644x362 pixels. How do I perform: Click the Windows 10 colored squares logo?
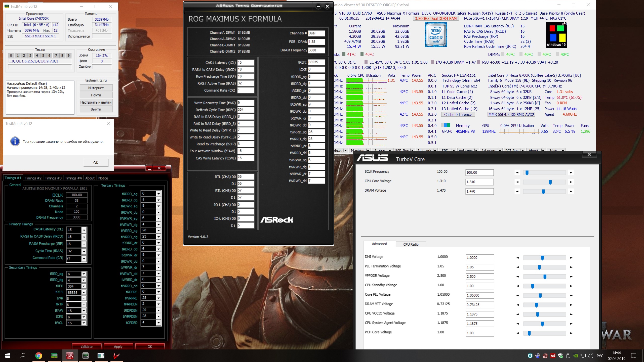pyautogui.click(x=556, y=35)
